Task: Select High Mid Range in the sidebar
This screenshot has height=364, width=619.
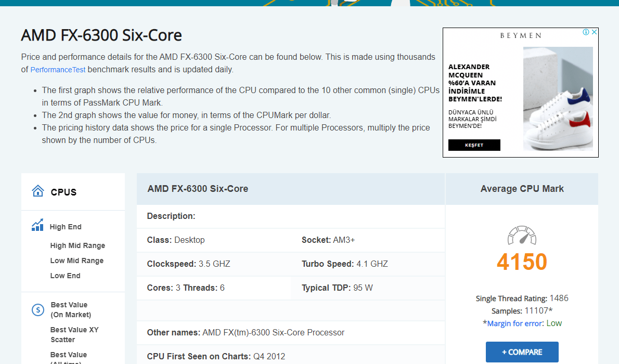Action: (x=78, y=245)
